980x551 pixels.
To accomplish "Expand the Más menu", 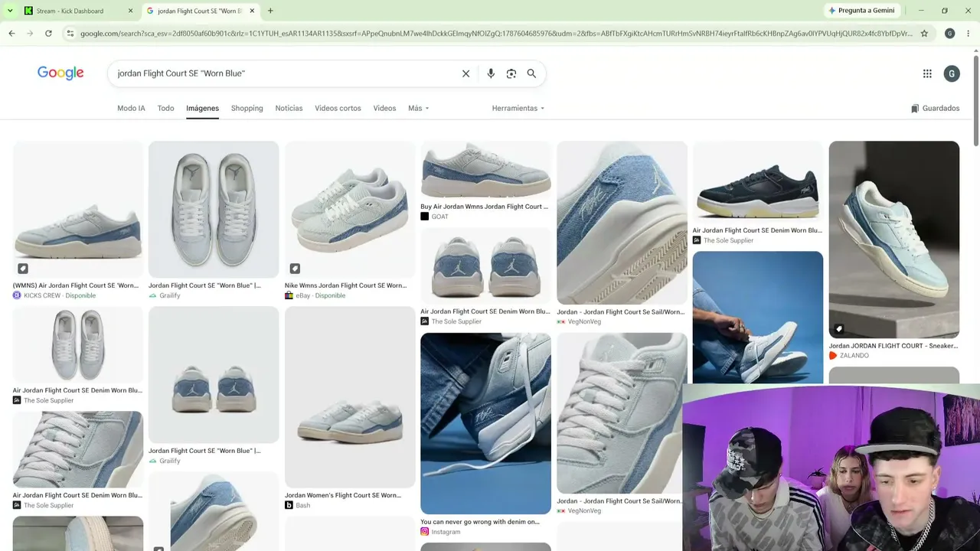I will (x=418, y=109).
